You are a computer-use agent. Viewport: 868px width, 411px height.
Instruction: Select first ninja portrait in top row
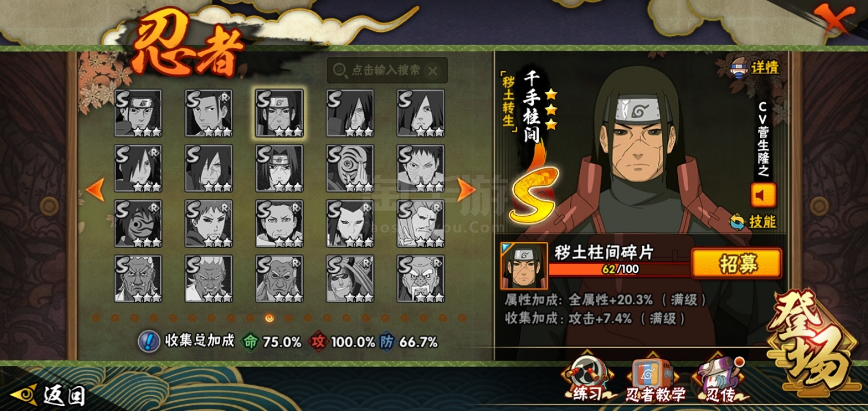(x=138, y=113)
